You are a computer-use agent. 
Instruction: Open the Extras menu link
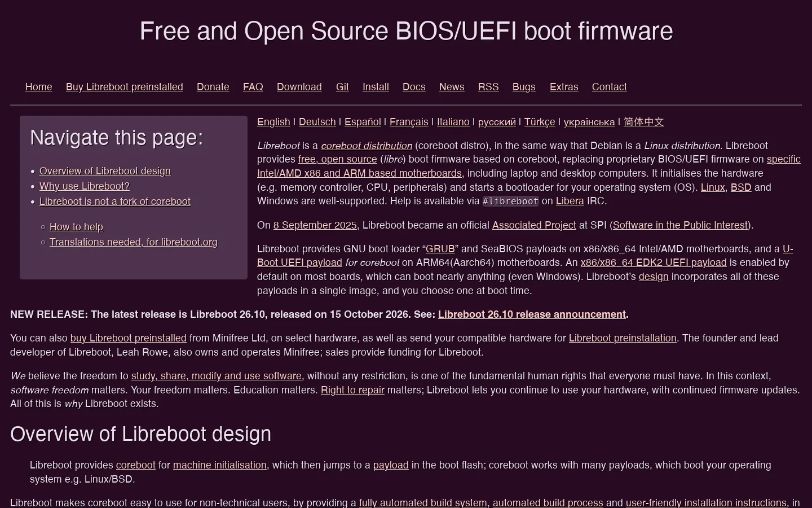tap(564, 87)
